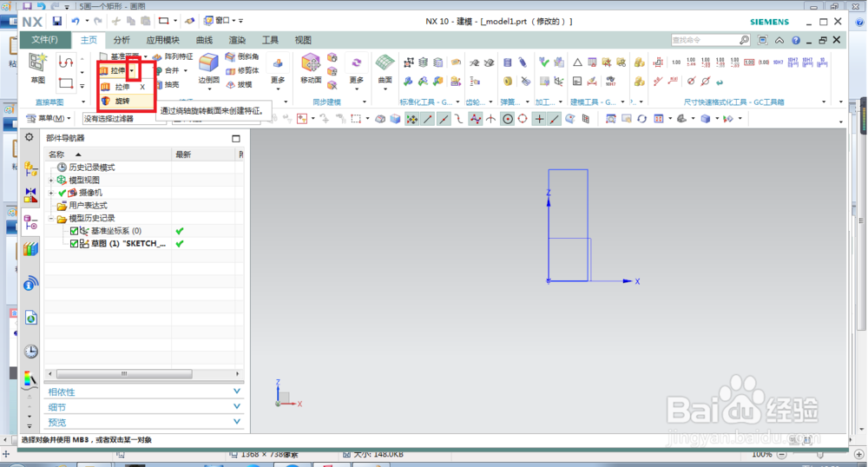This screenshot has height=467, width=868.
Task: Maximize the 部件导航器 panel
Action: tap(236, 138)
